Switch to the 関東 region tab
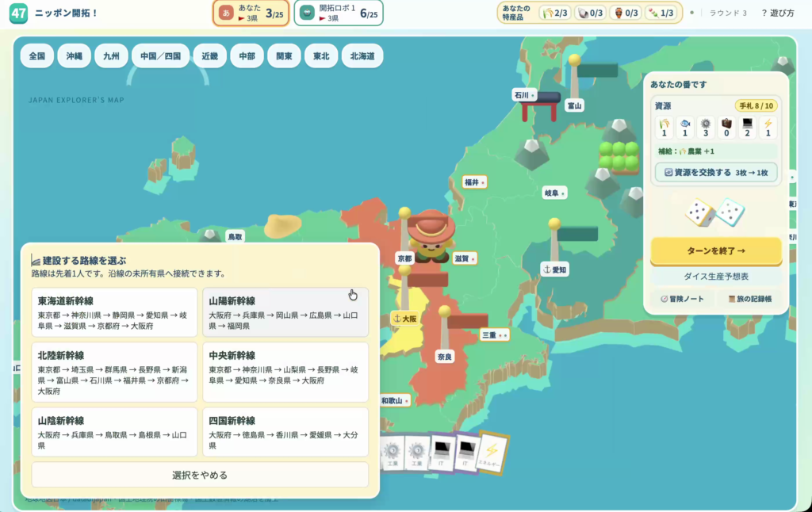Image resolution: width=812 pixels, height=512 pixels. pos(284,56)
